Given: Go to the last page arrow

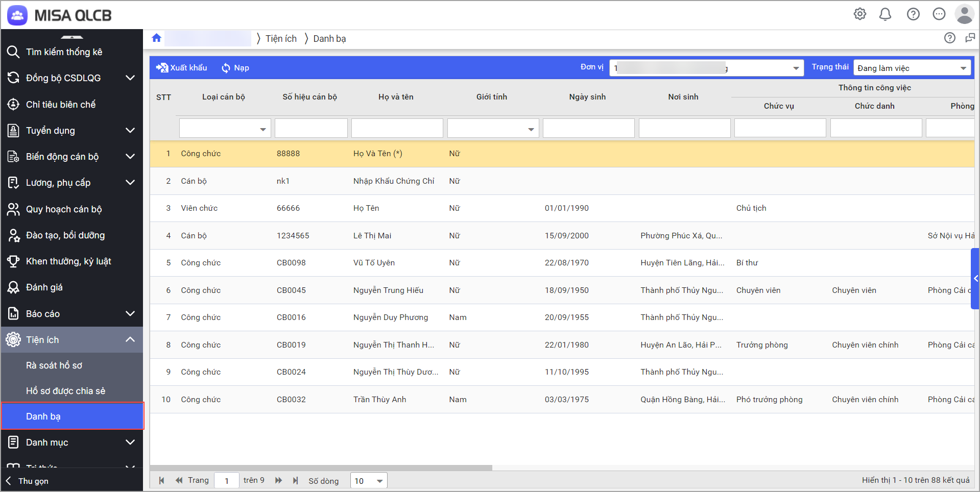Looking at the screenshot, I should tap(295, 480).
